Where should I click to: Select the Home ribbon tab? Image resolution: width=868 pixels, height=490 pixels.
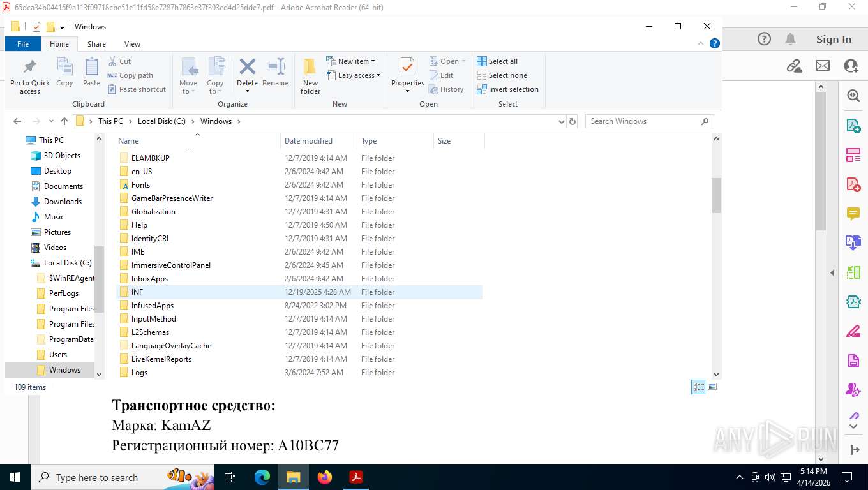59,44
